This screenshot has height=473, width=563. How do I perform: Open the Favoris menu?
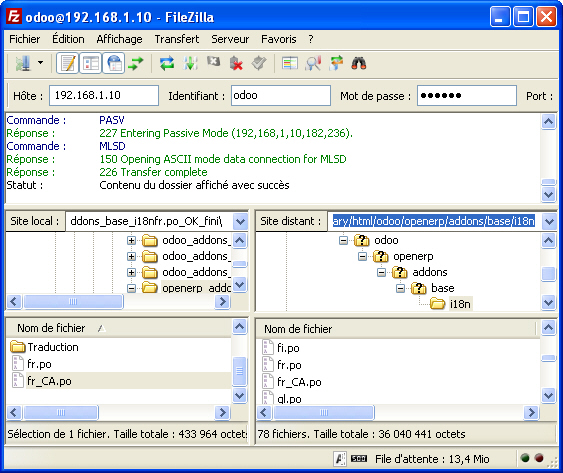tap(279, 39)
